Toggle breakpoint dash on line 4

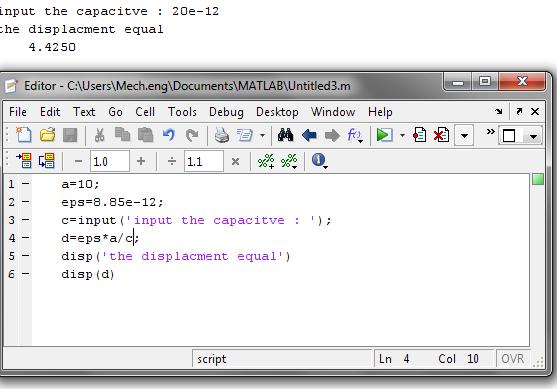[x=26, y=237]
